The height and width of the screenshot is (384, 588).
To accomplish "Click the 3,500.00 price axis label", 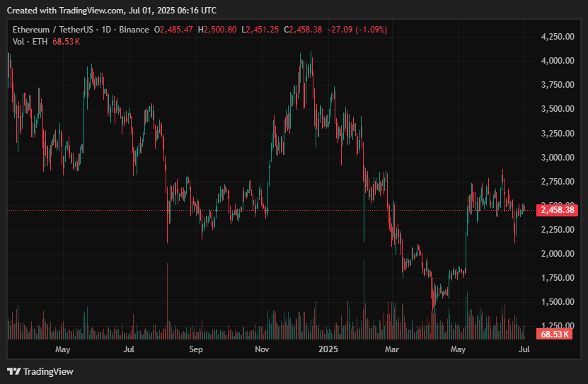I will (556, 110).
